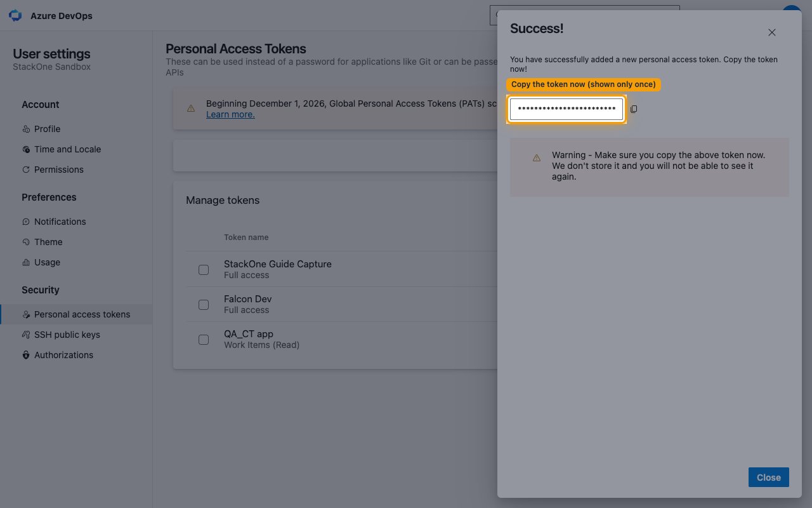Select Personal access tokens in sidebar
The image size is (812, 508).
click(x=76, y=314)
